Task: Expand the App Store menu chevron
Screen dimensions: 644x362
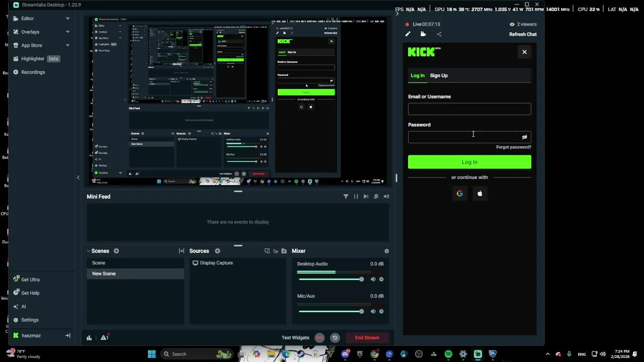Action: (x=67, y=45)
